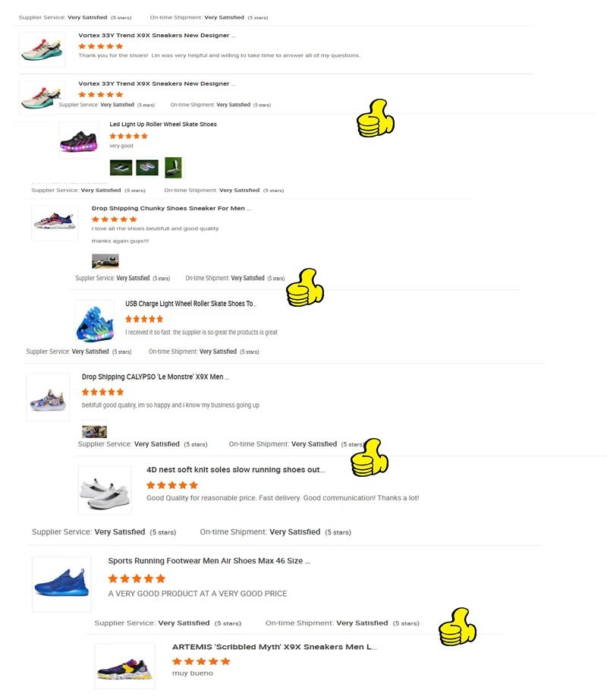The image size is (607, 700).
Task: Open the blue Sports Running Footwear product image
Action: click(62, 584)
